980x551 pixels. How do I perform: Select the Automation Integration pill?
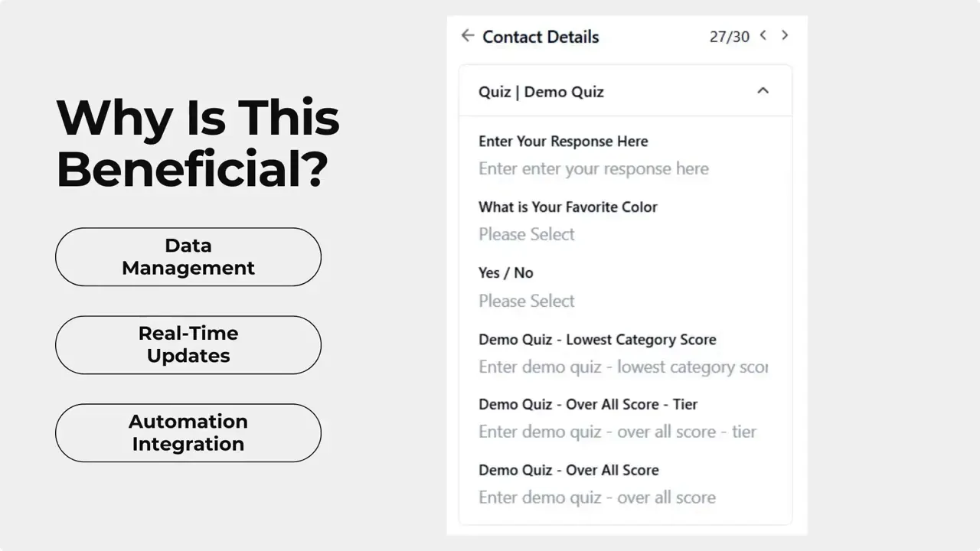coord(188,432)
